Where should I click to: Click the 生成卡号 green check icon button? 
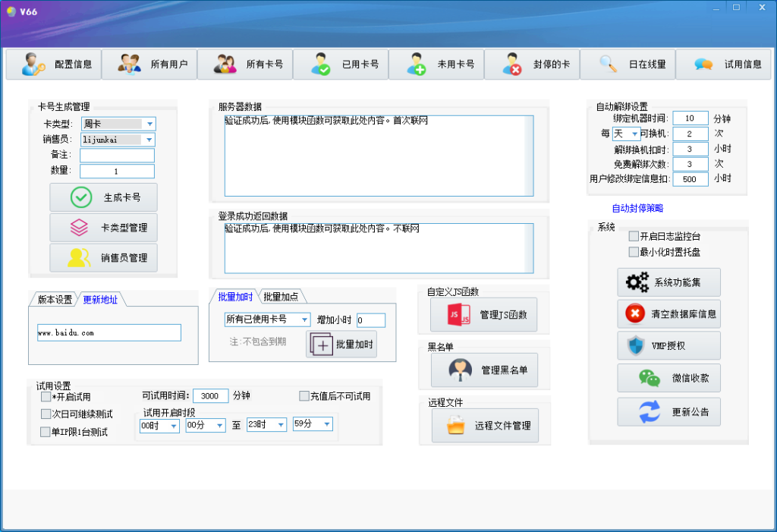click(x=104, y=197)
